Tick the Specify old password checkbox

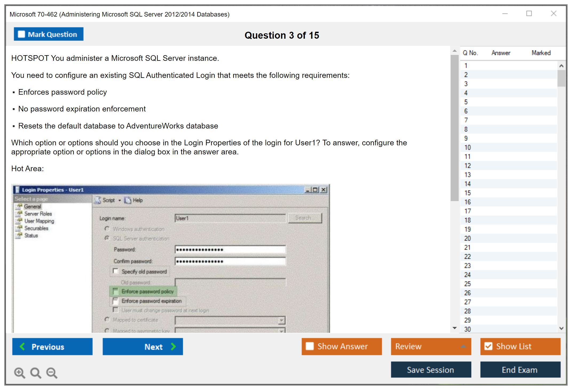[115, 271]
